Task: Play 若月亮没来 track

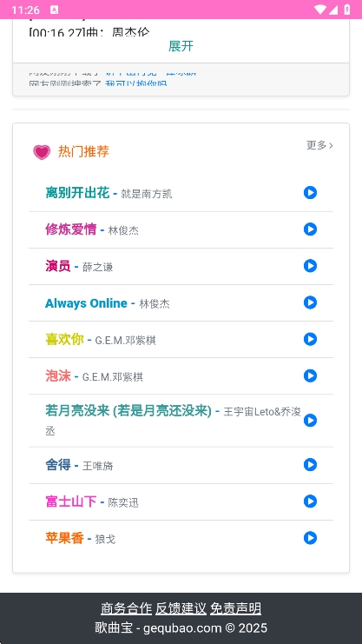Action: coord(310,421)
